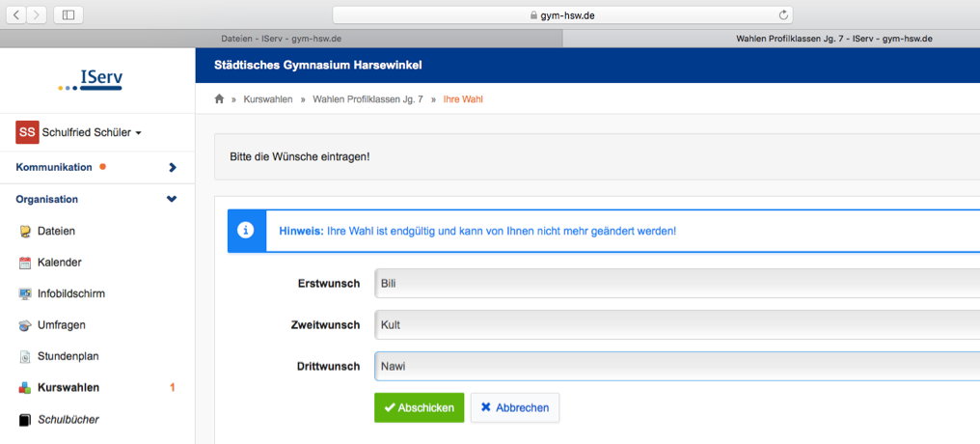Viewport: 980px width, 444px height.
Task: Click the Kurswahlen colored blocks icon
Action: pos(25,388)
